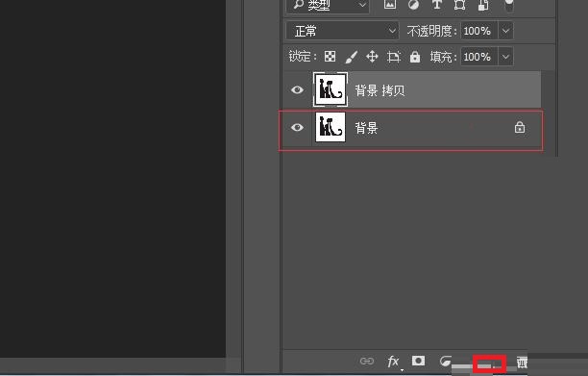Select the 背景 拷贝 layer thumbnail
This screenshot has height=376, width=588.
click(331, 90)
